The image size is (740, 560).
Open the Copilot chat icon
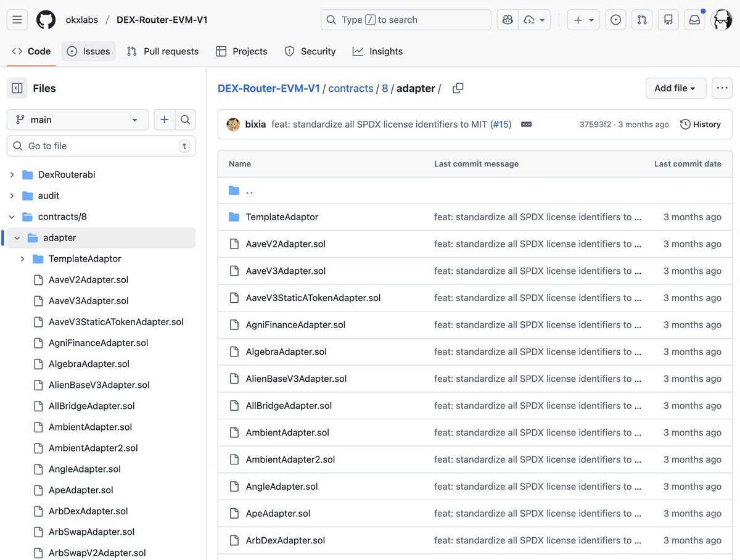point(508,20)
